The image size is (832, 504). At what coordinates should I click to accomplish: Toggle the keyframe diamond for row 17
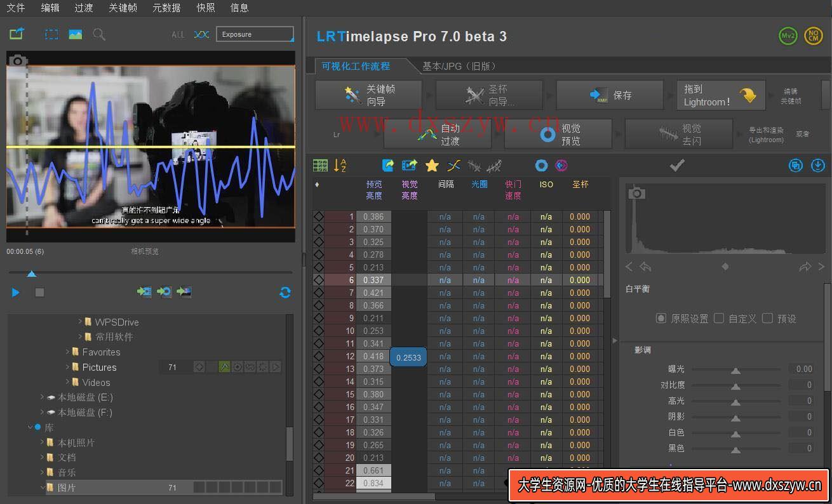tap(319, 420)
